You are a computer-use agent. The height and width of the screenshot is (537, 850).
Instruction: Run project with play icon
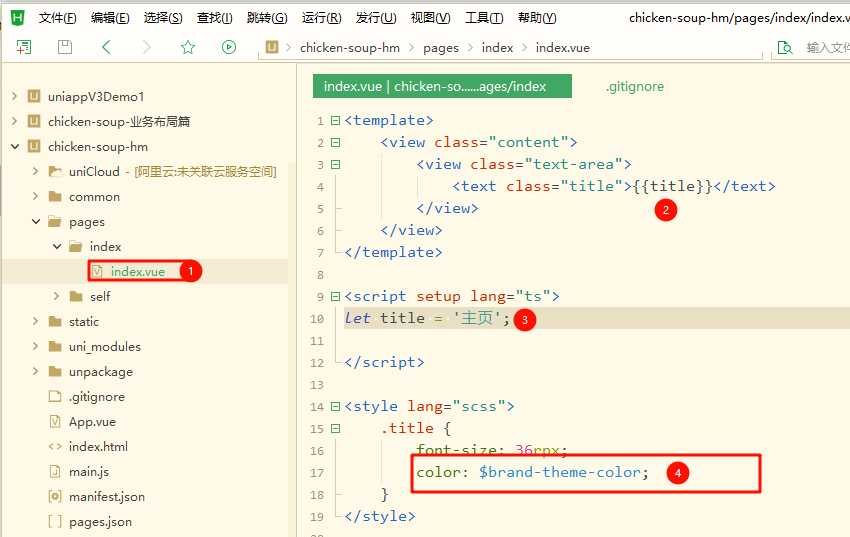tap(229, 47)
